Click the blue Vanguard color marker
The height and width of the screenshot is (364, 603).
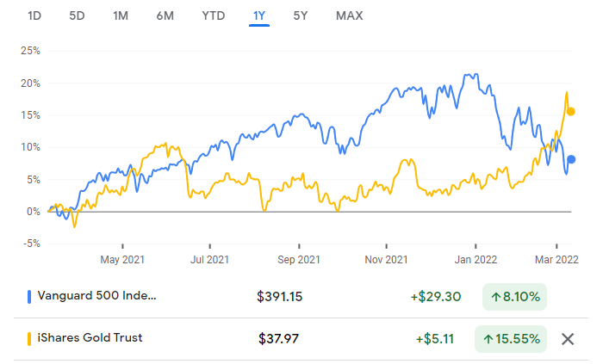(x=30, y=297)
